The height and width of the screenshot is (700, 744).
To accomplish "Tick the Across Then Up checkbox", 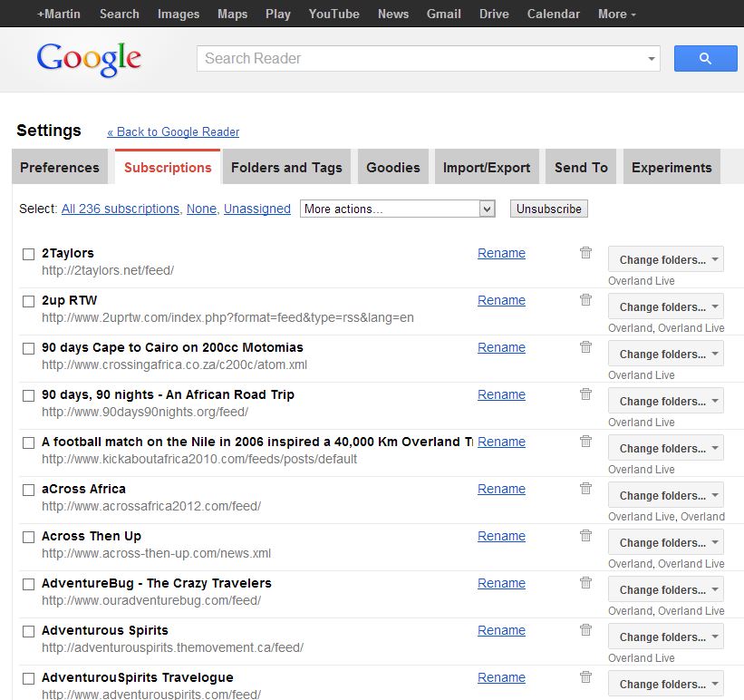I will (28, 537).
